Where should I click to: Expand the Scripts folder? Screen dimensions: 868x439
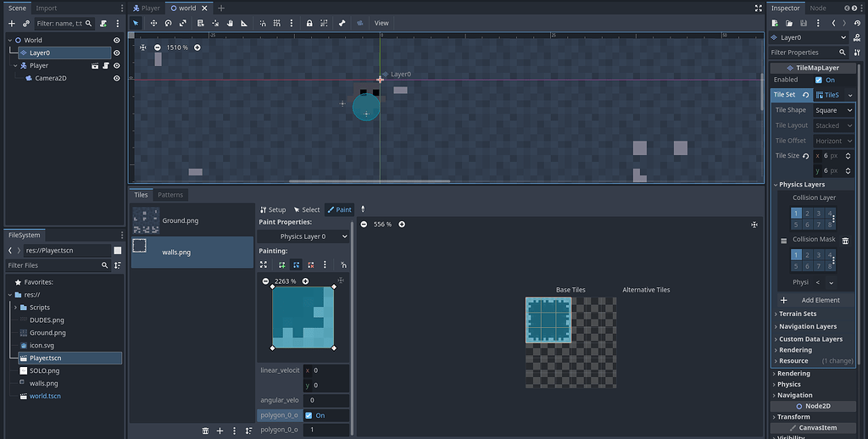15,308
